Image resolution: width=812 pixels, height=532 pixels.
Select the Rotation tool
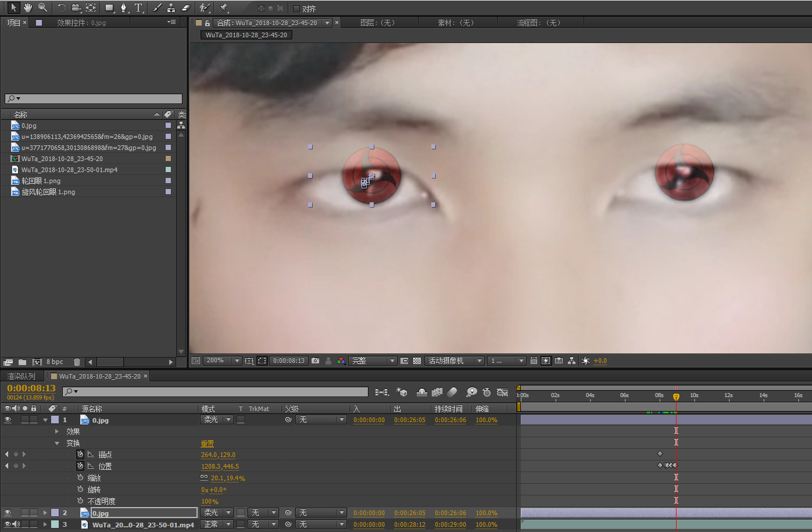click(x=62, y=8)
